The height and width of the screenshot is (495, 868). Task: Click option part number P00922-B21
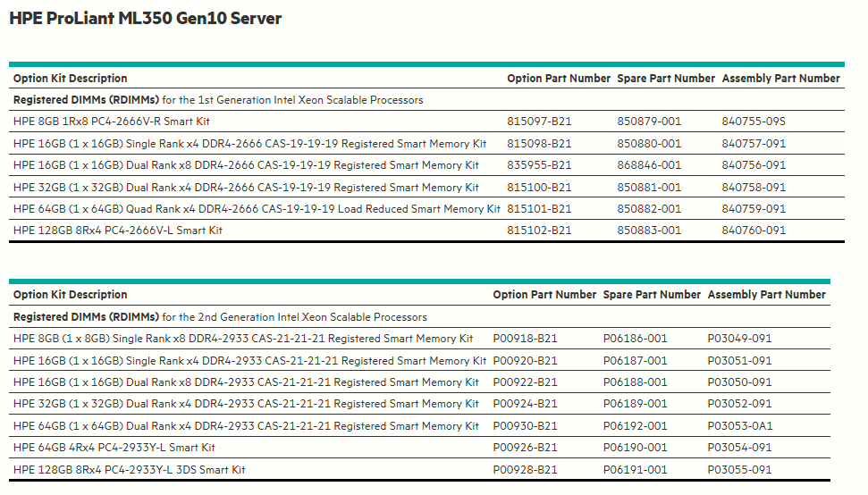[526, 382]
